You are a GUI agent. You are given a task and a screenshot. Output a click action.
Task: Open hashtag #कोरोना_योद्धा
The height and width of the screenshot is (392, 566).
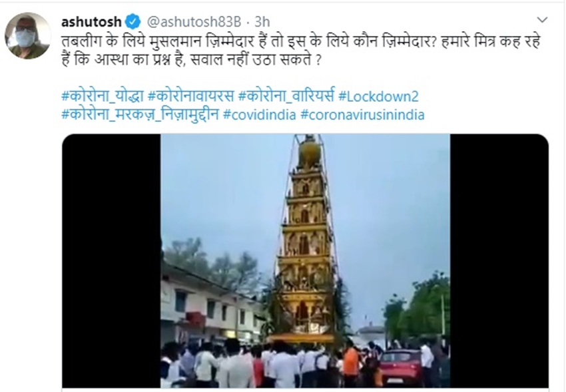[103, 96]
